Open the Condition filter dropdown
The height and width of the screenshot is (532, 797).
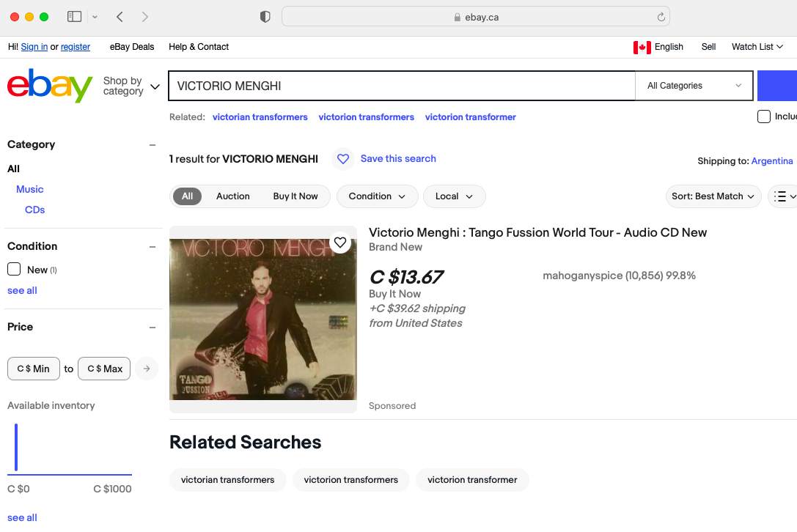377,196
